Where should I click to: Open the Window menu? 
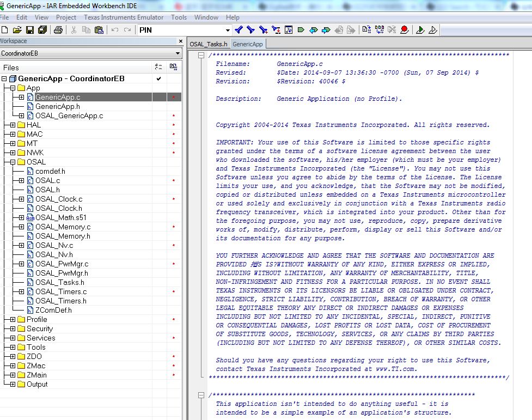(x=206, y=17)
